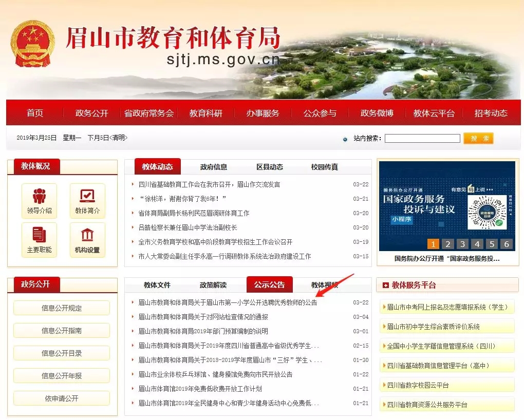Switch banner to slide 2
The width and height of the screenshot is (524, 420).
[448, 244]
